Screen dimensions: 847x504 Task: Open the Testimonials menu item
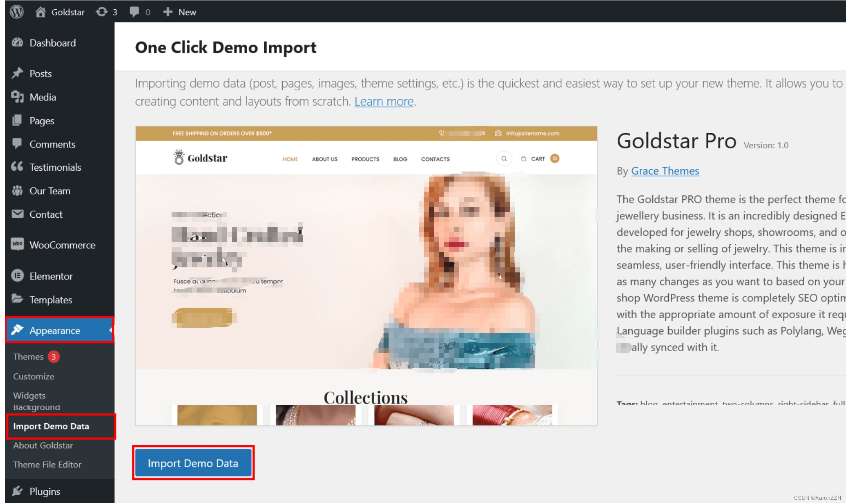tap(55, 167)
